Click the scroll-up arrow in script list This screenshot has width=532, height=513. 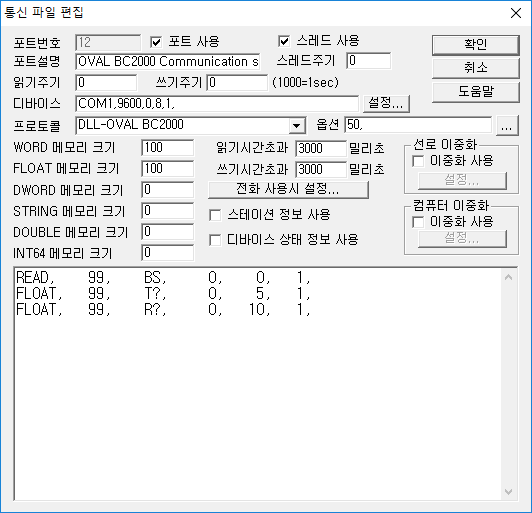(x=508, y=278)
